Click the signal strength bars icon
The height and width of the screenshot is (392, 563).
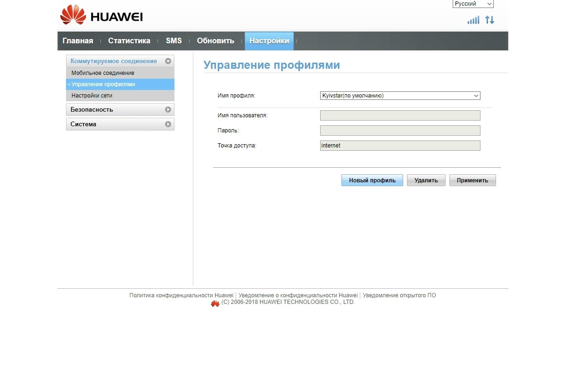[x=473, y=20]
